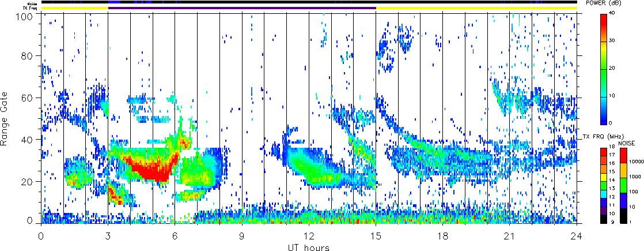Click the "1000" label on the NOISE legend
Viewport: 644px width, 251px height.
[635, 177]
